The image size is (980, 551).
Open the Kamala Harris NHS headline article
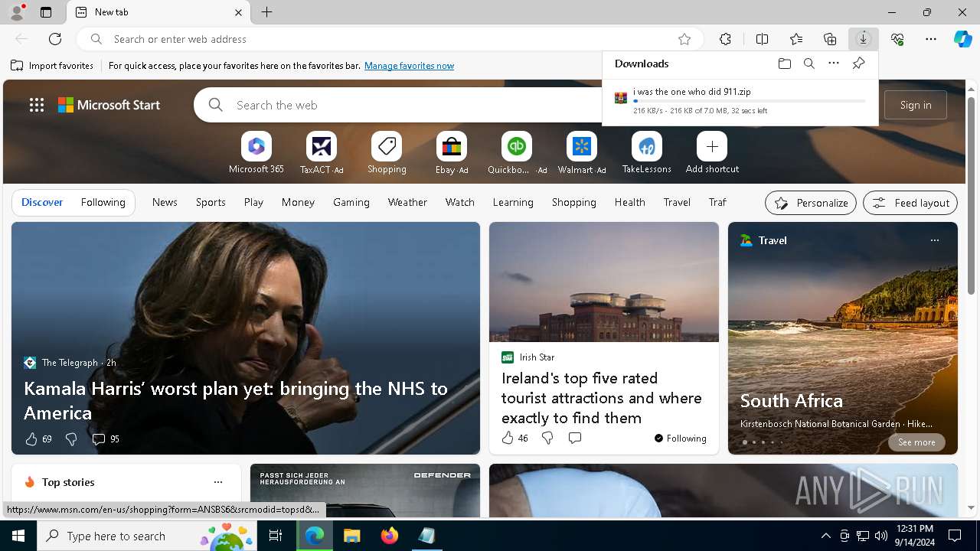pos(236,400)
